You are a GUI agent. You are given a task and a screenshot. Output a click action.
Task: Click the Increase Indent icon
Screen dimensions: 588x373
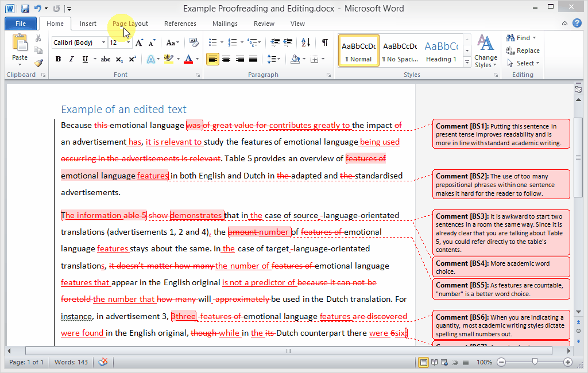click(288, 42)
